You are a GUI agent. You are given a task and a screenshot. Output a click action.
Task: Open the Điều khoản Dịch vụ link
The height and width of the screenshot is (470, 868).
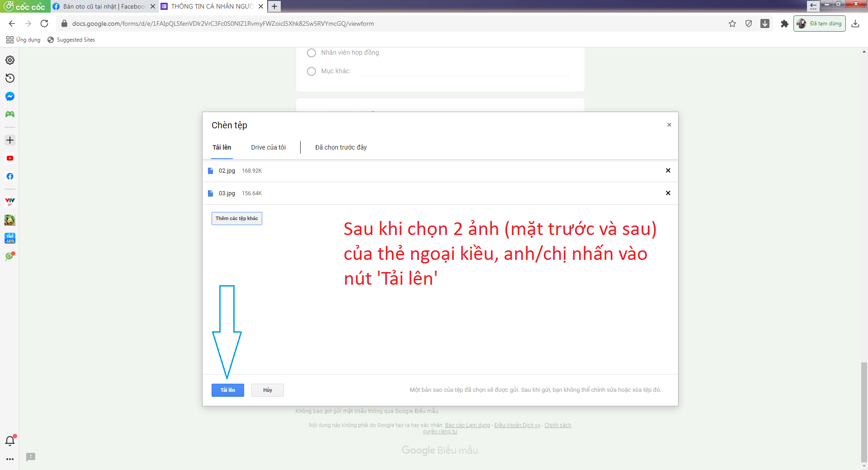coord(517,425)
